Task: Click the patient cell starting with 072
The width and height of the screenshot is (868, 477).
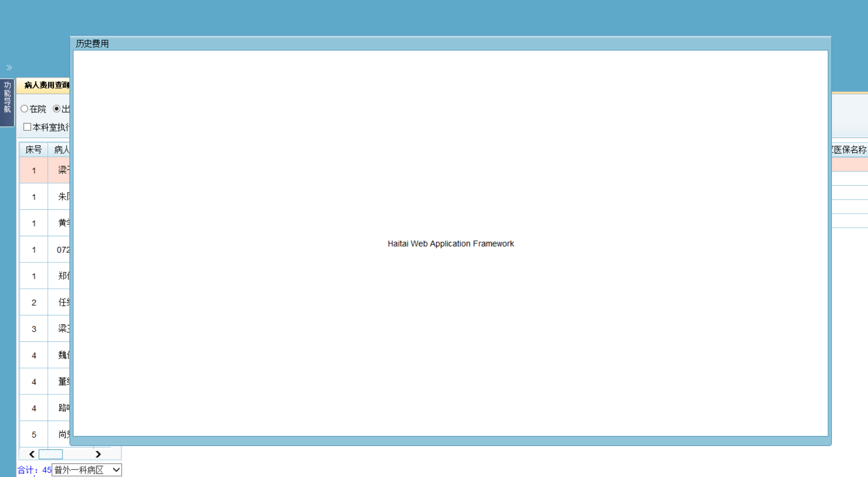Action: [x=59, y=249]
